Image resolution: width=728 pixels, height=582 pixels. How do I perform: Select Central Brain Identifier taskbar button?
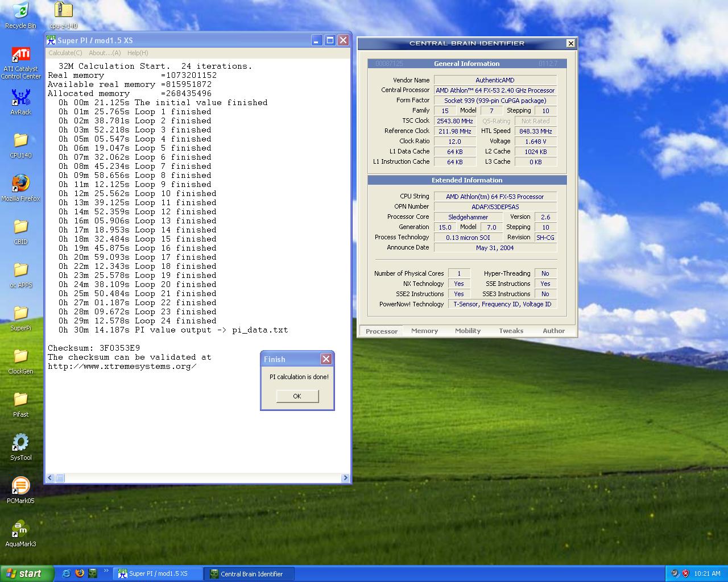point(250,573)
